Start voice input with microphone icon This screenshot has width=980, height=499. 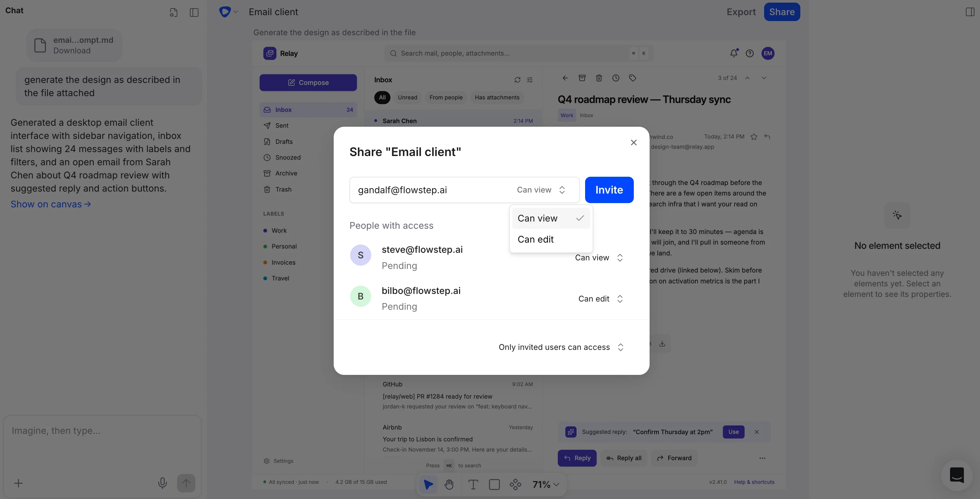tap(163, 483)
